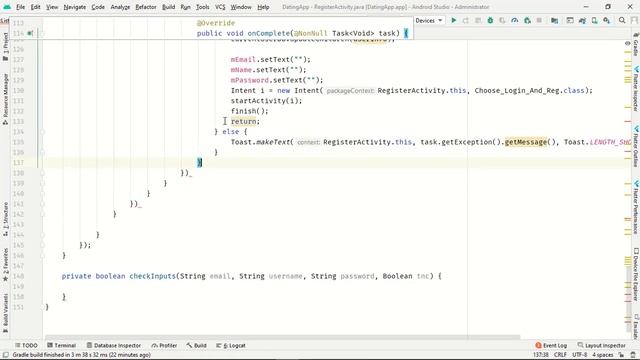This screenshot has width=640, height=360.
Task: Open the AVD Manager icon
Action: pyautogui.click(x=594, y=20)
